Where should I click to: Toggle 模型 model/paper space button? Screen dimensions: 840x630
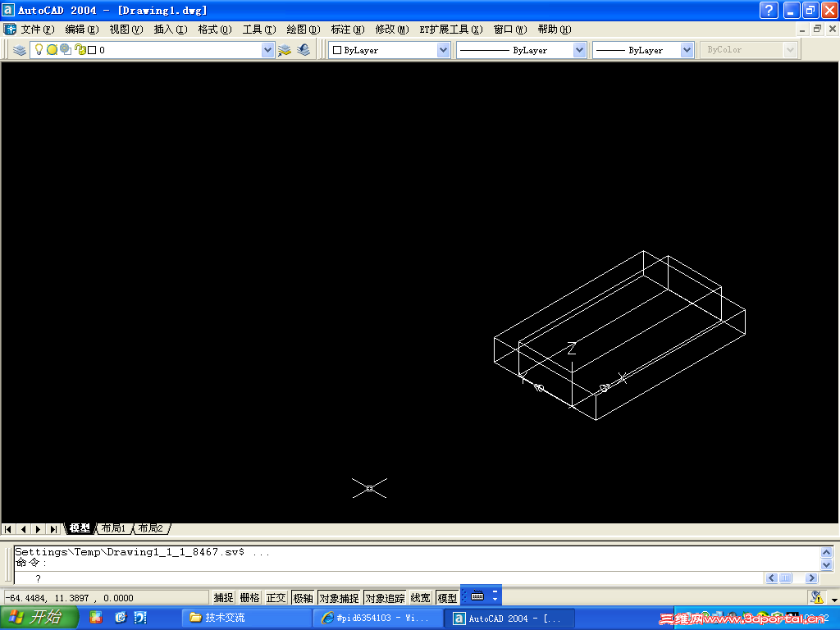[x=447, y=597]
